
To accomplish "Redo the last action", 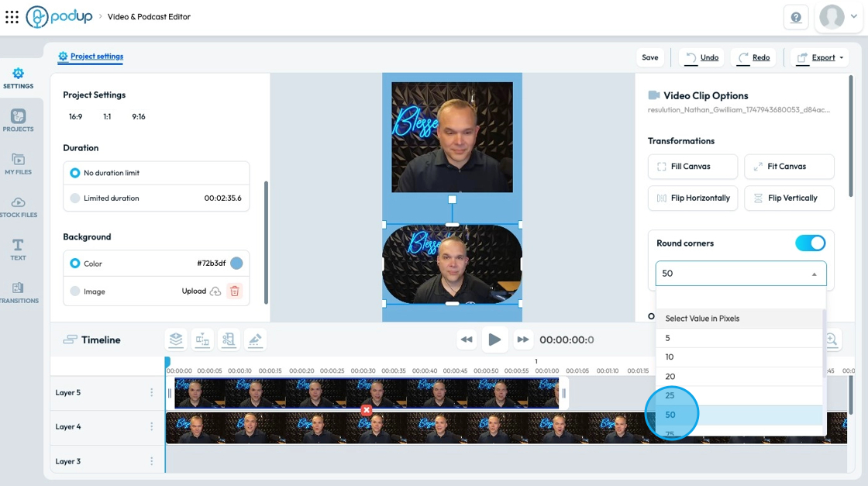I will [x=753, y=57].
